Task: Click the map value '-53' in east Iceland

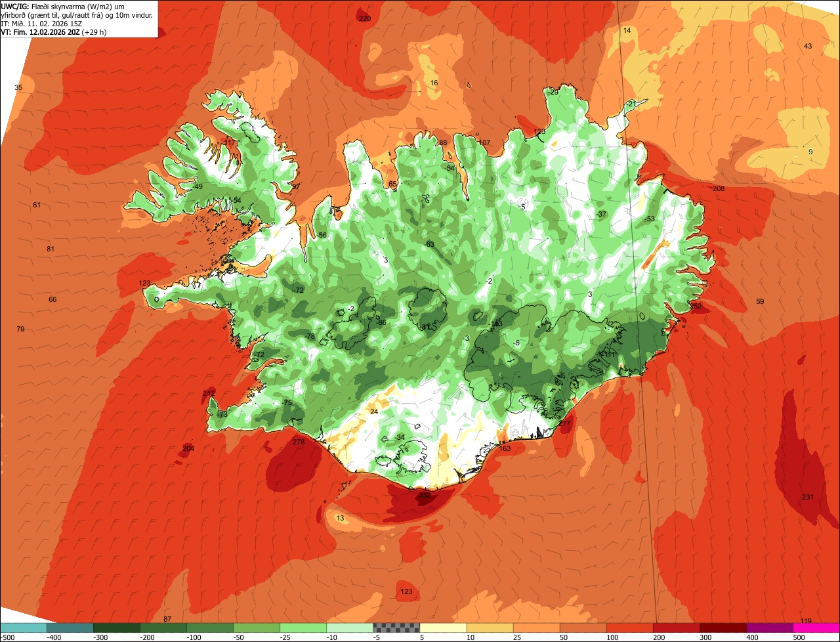Action: click(649, 219)
